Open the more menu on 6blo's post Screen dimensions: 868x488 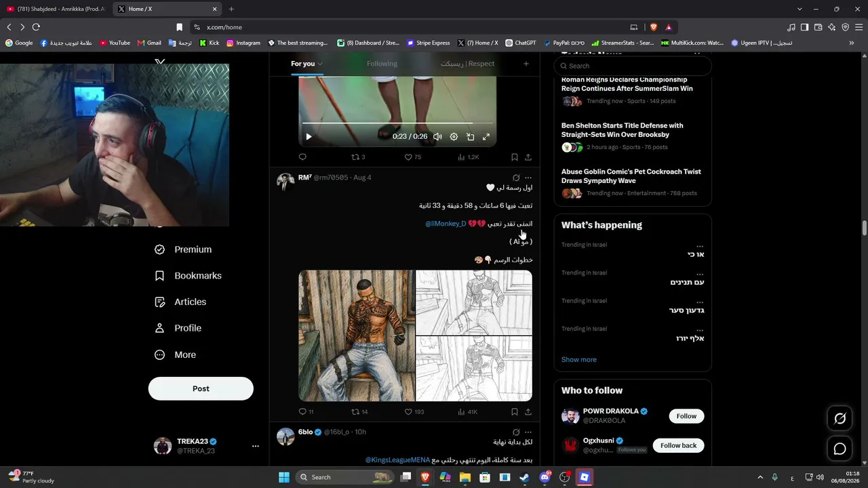click(528, 432)
